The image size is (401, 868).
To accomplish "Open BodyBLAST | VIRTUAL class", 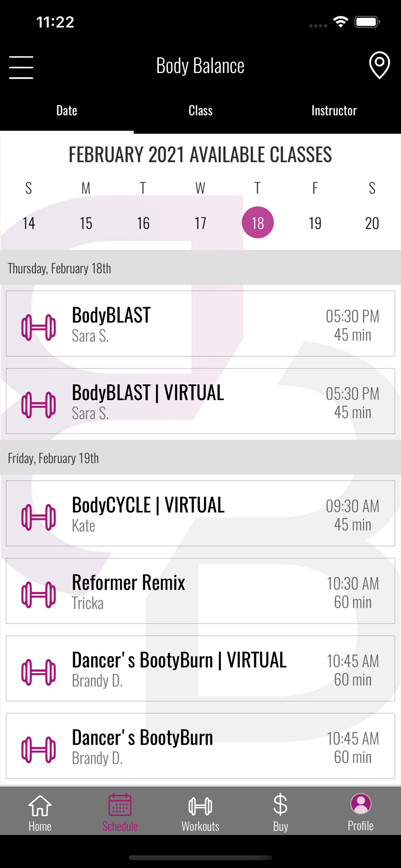I will click(200, 401).
